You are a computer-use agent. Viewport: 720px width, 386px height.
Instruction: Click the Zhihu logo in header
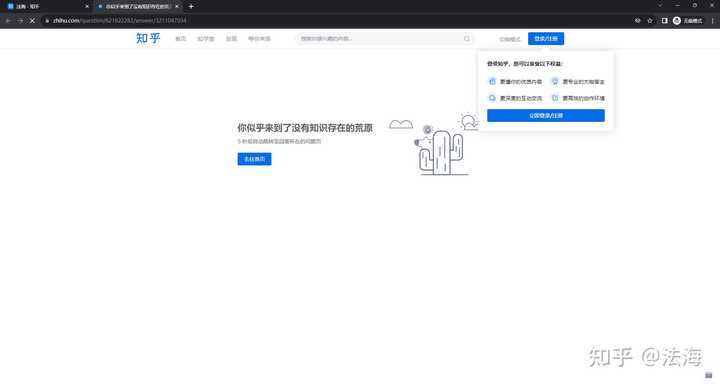click(148, 38)
